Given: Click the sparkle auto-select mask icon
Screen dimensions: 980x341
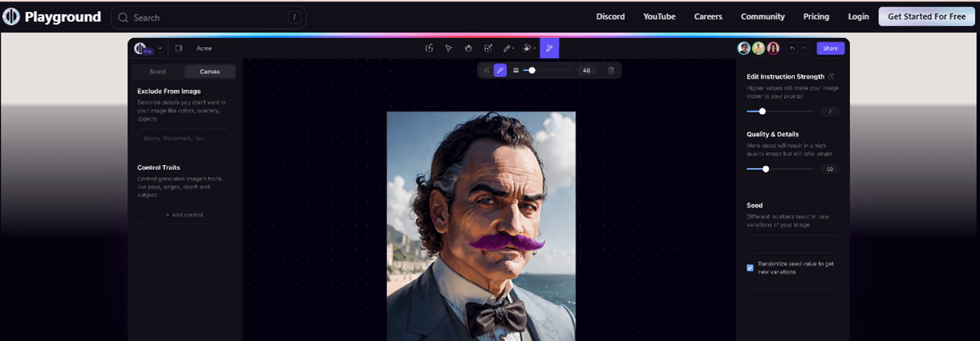Looking at the screenshot, I should 486,70.
